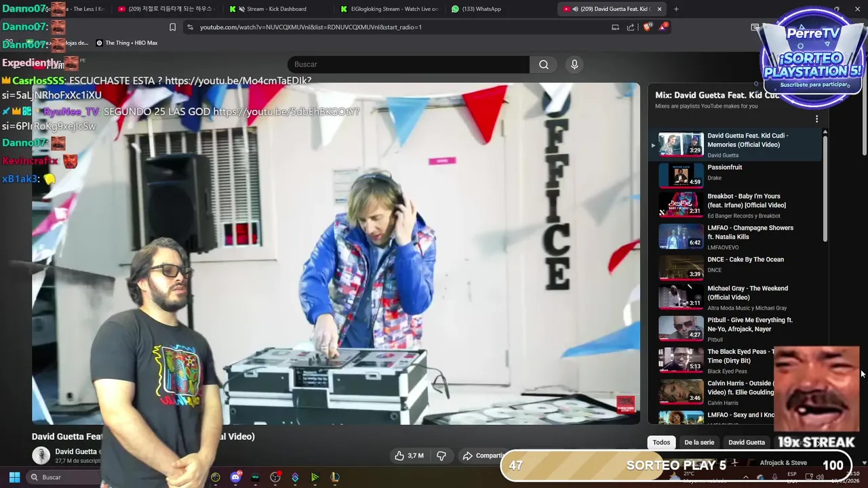868x488 pixels.
Task: Click the video player to pause
Action: [x=336, y=253]
